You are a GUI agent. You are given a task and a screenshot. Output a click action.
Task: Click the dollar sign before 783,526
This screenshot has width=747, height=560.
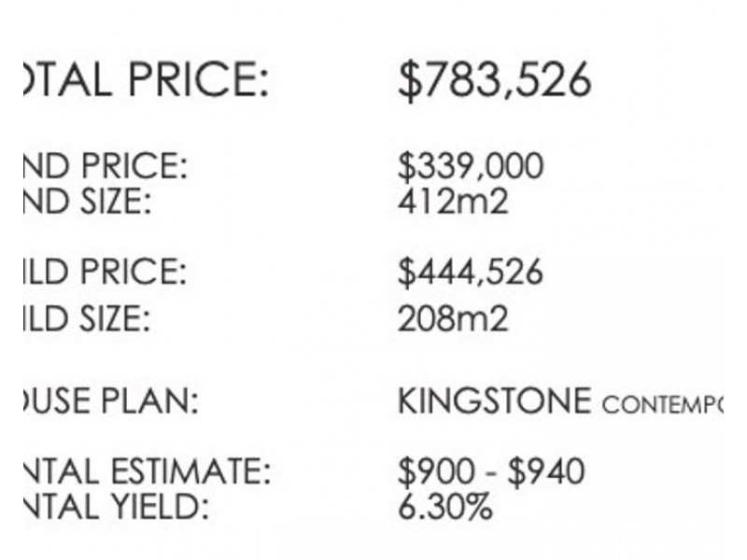point(410,81)
